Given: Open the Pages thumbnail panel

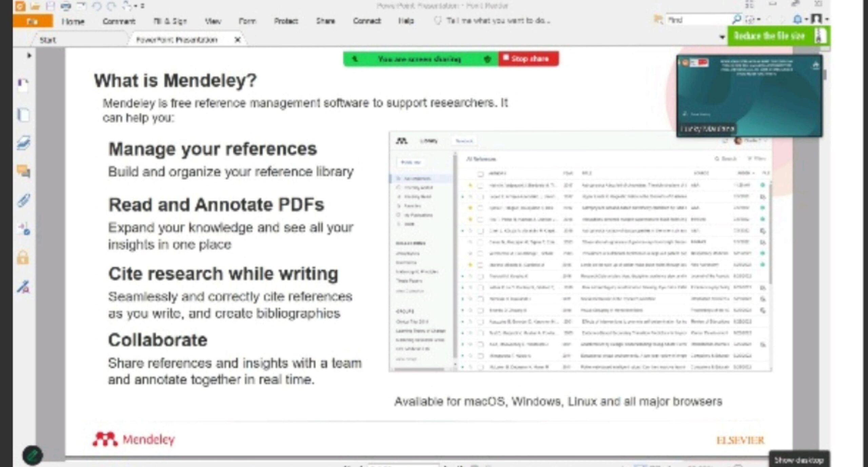Looking at the screenshot, I should pos(23,115).
